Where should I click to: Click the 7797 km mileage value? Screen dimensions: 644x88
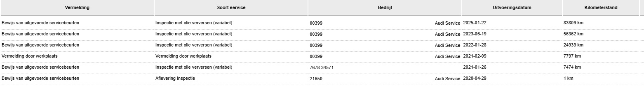(x=572, y=56)
